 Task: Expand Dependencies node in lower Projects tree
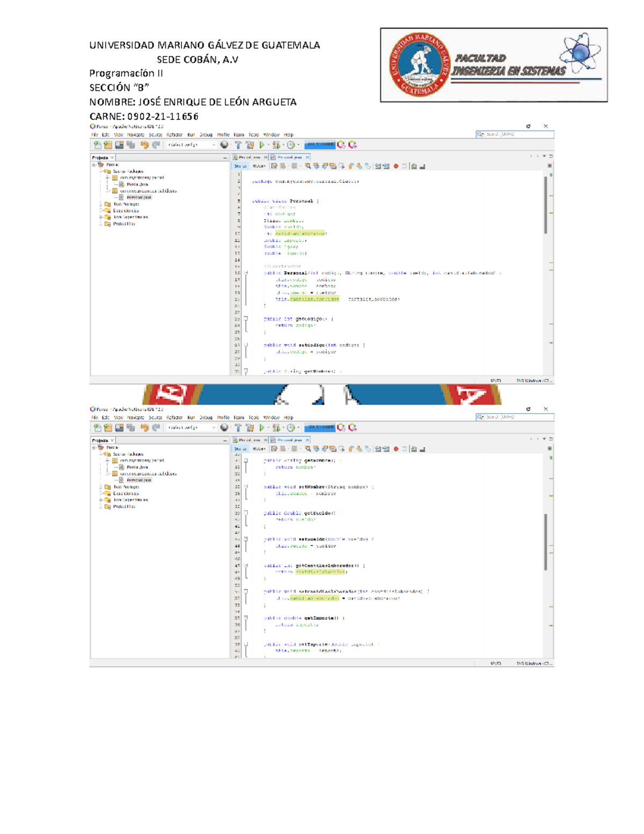pos(101,494)
